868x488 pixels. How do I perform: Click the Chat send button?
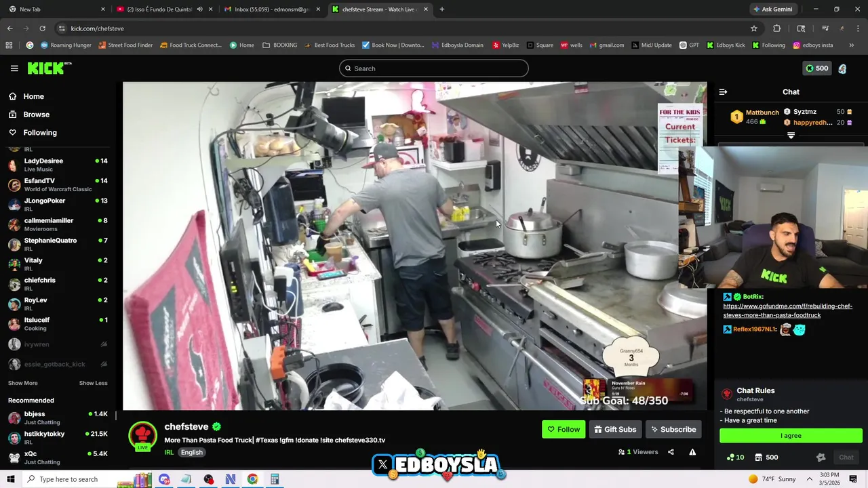(x=846, y=457)
